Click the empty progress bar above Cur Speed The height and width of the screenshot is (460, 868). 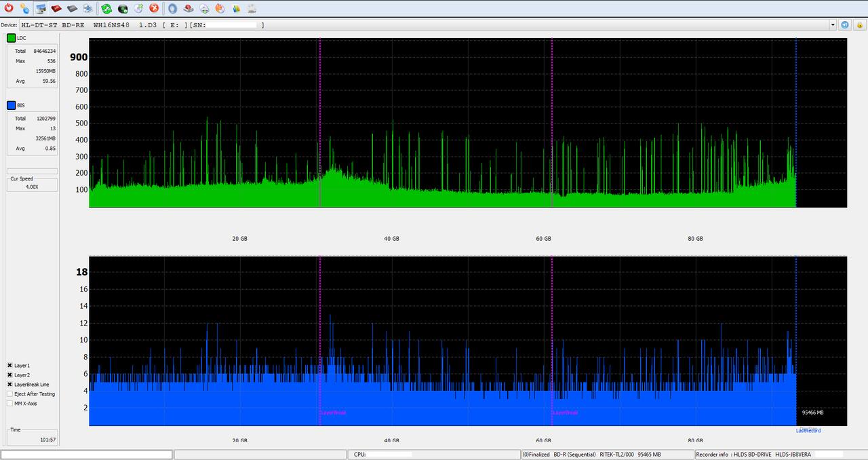click(x=32, y=171)
